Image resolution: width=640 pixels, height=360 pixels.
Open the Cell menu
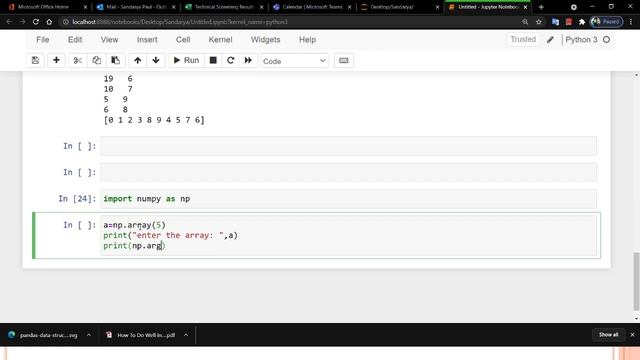pos(183,40)
